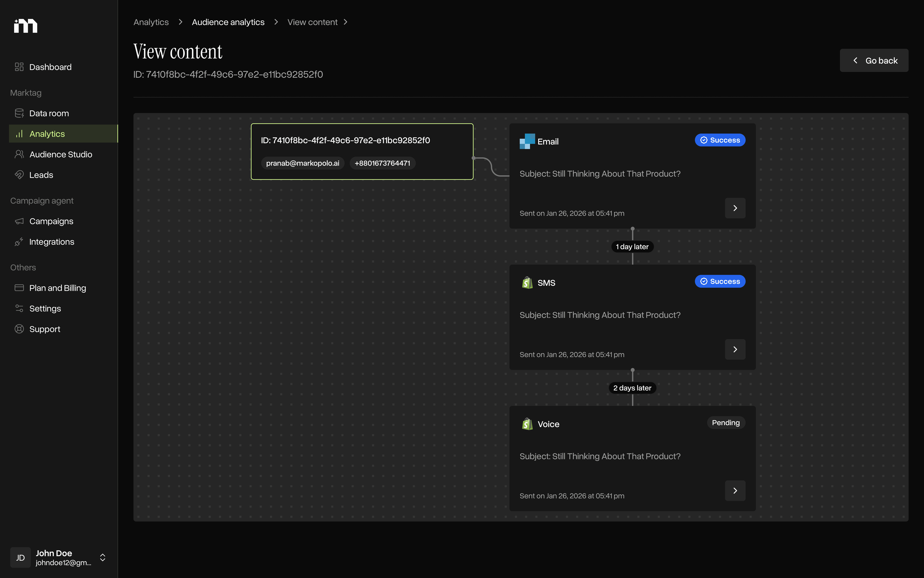Click the check icon in SMS Success badge
Screen dimensions: 924x578
(704, 281)
